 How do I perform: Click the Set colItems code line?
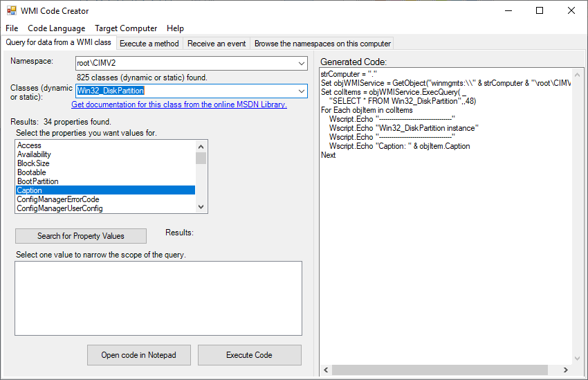click(x=394, y=92)
